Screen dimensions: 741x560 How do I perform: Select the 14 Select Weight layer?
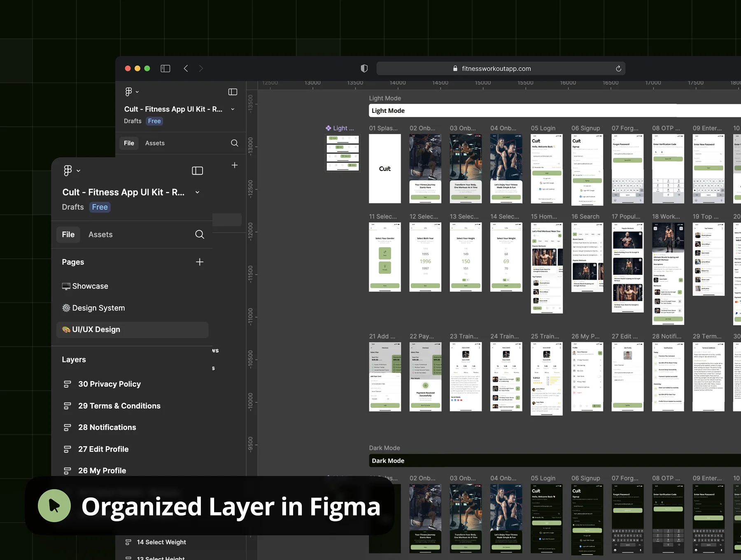point(161,542)
